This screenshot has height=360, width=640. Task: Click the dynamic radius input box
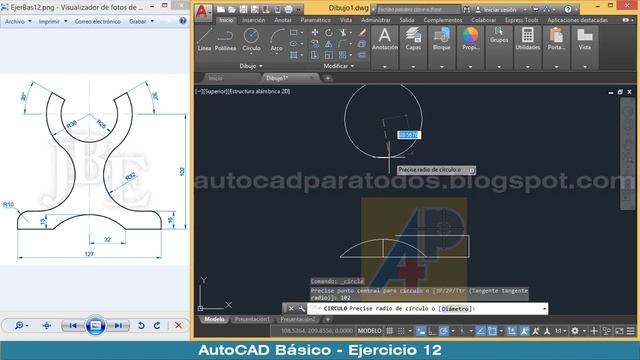(x=409, y=135)
